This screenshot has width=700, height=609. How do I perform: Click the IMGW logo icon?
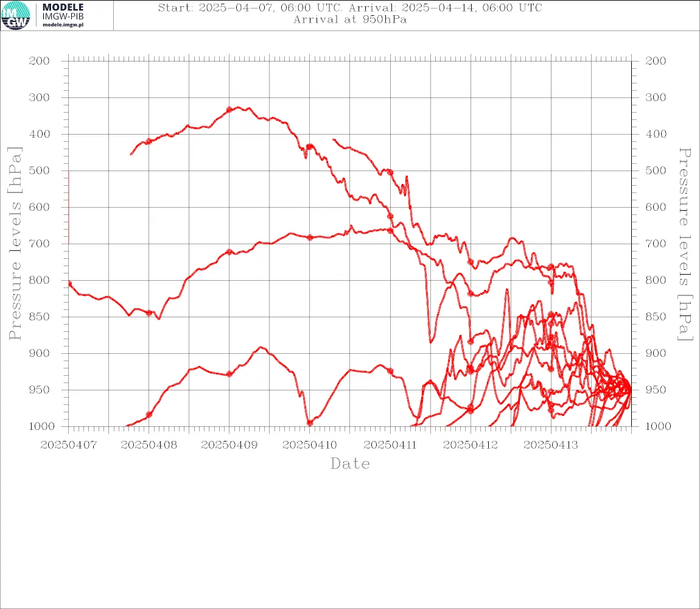click(16, 16)
